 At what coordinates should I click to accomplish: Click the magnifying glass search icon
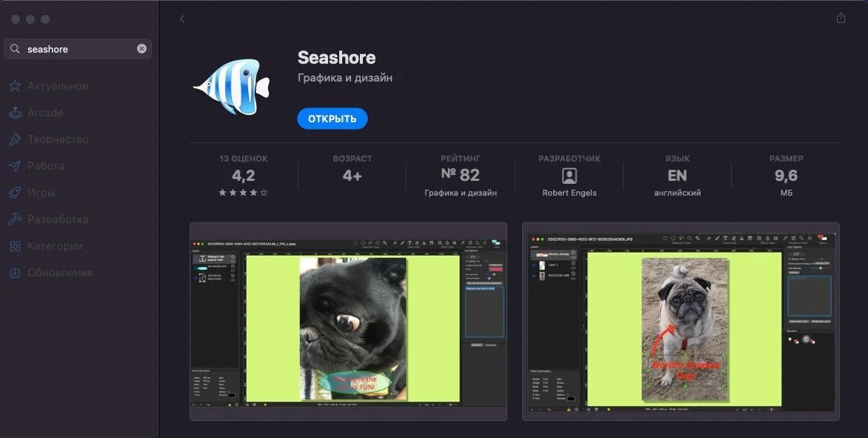point(15,49)
